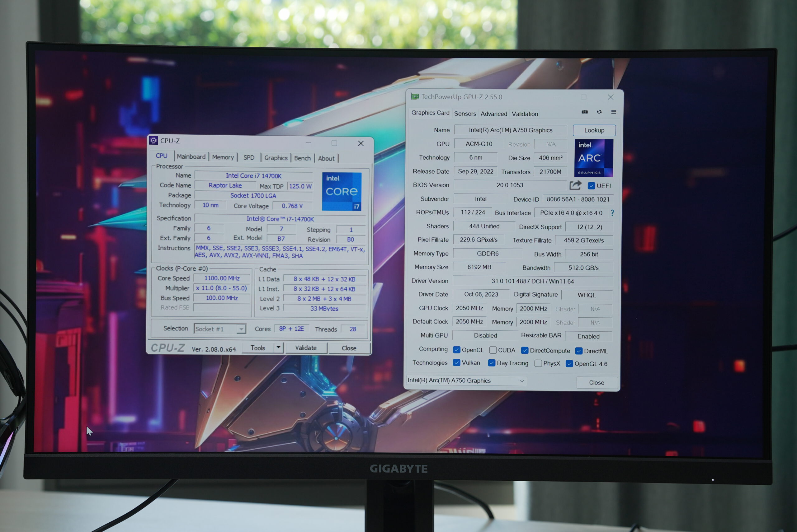The height and width of the screenshot is (532, 797).
Task: Minimize the GPU-Z window
Action: [557, 97]
